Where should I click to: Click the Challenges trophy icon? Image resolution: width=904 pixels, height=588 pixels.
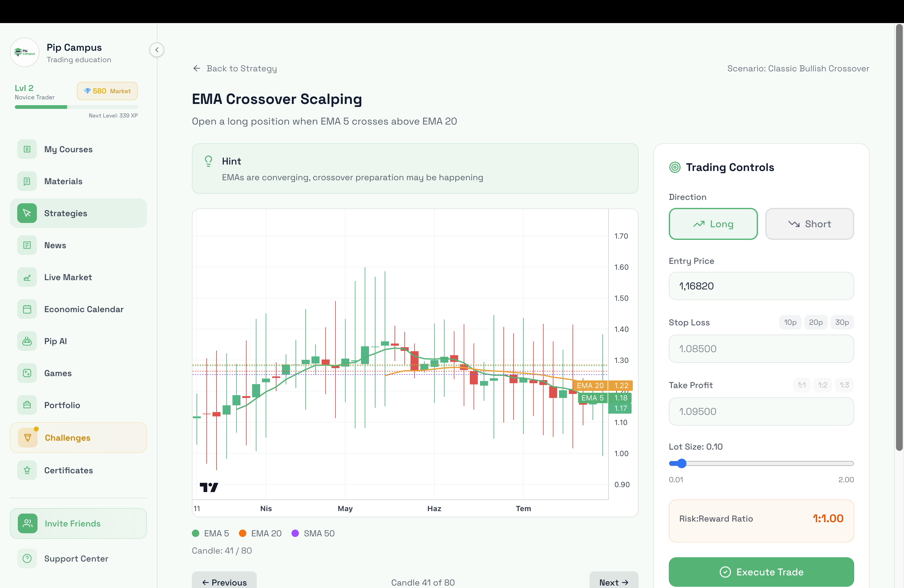click(27, 438)
